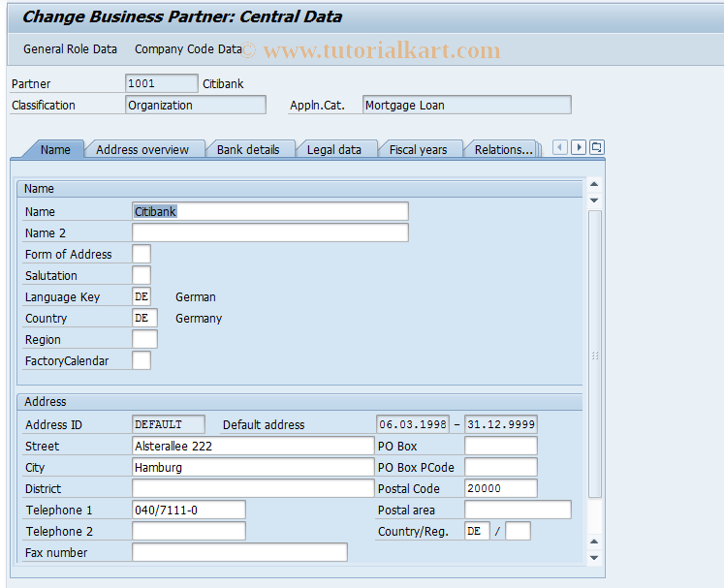Click the upper scroll-down arrow below it
The height and width of the screenshot is (588, 724).
coord(594,201)
